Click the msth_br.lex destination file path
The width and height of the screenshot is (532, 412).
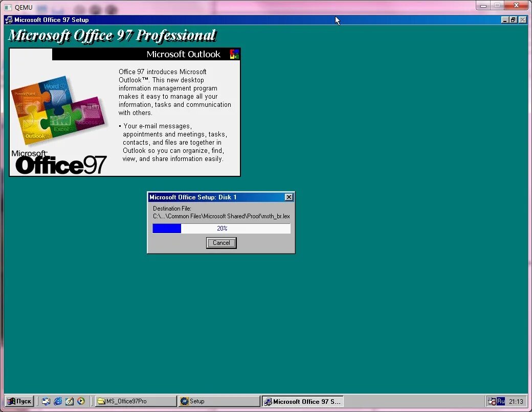pos(221,216)
